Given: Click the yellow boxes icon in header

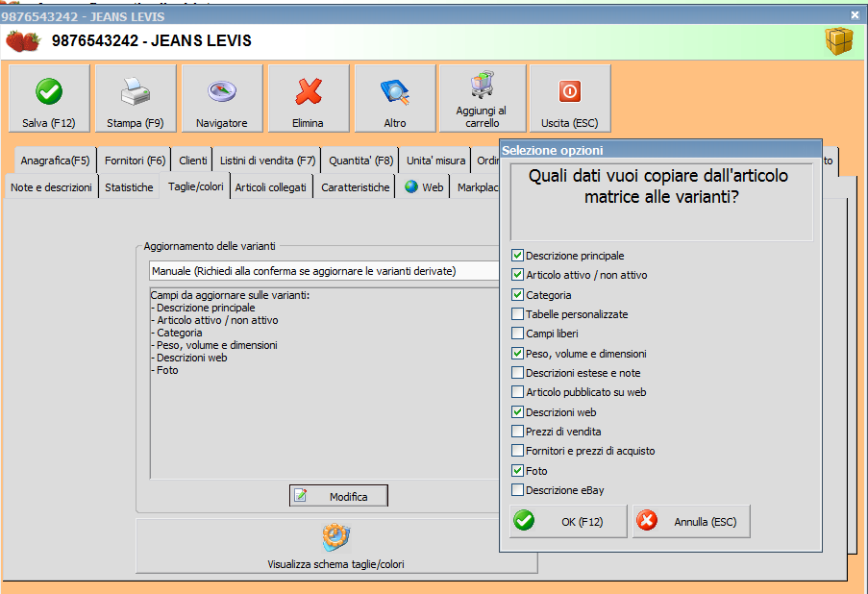Looking at the screenshot, I should point(839,41).
